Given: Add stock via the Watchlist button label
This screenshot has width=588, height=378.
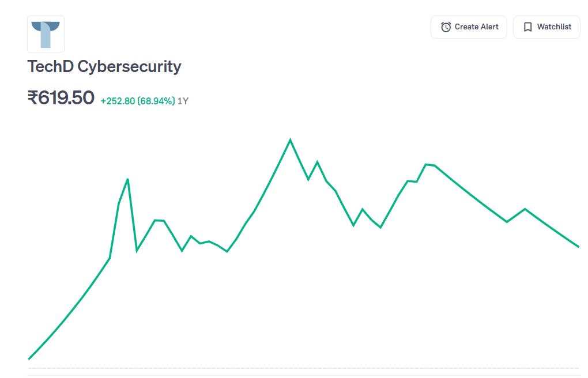Looking at the screenshot, I should 554,27.
